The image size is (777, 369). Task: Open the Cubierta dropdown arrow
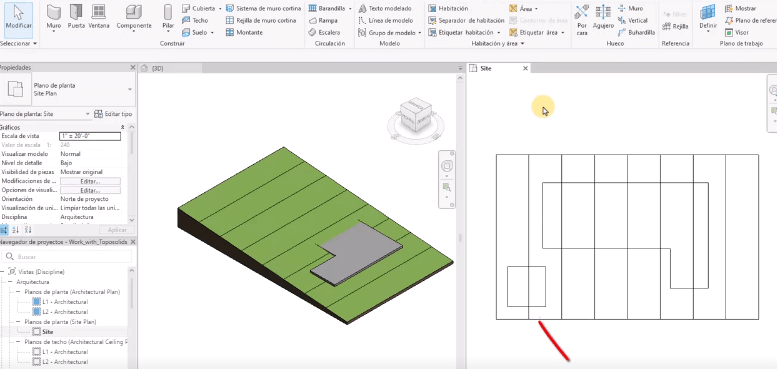220,9
